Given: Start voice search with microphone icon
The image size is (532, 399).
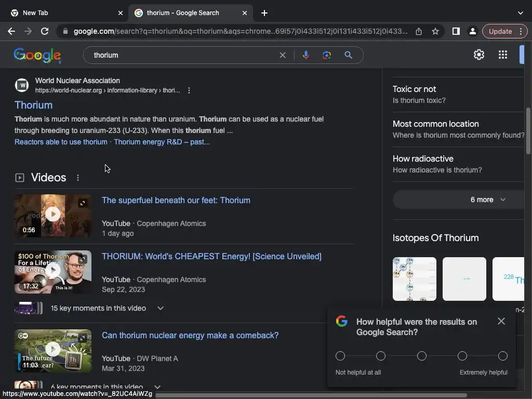Looking at the screenshot, I should (305, 55).
